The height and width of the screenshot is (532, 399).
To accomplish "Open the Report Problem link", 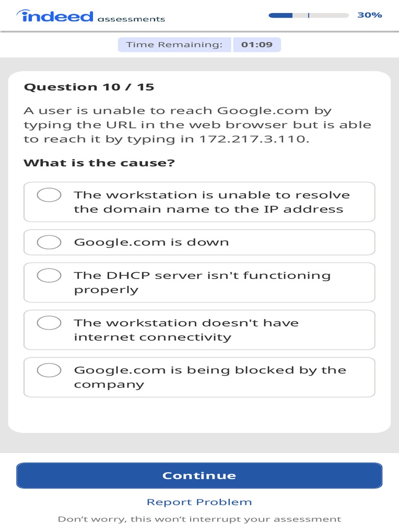I will coord(199,502).
